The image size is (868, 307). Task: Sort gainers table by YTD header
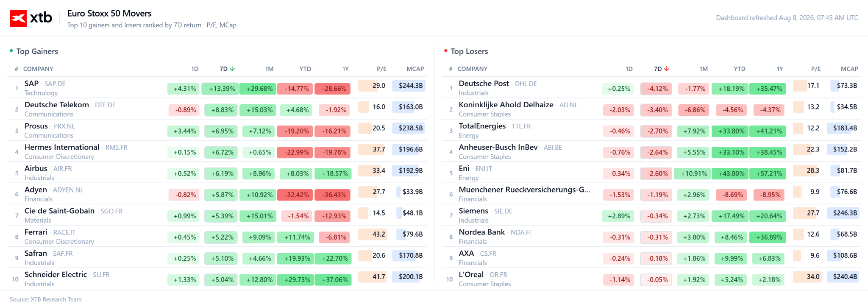click(305, 69)
